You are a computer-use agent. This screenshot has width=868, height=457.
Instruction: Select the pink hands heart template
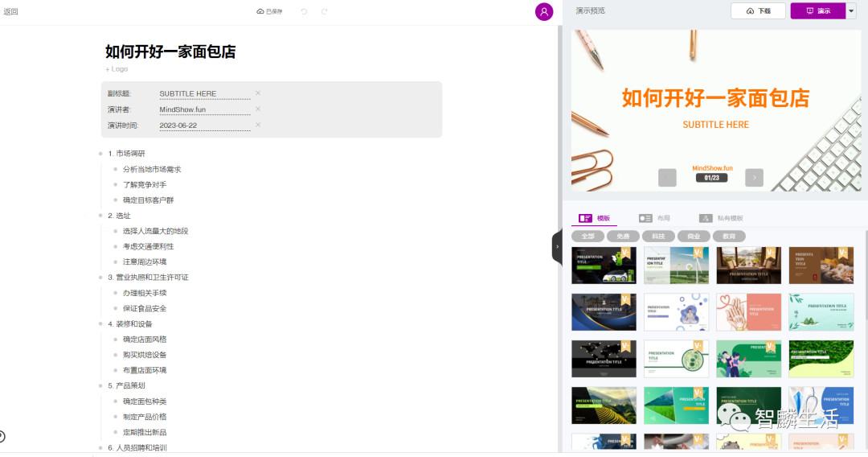(748, 312)
